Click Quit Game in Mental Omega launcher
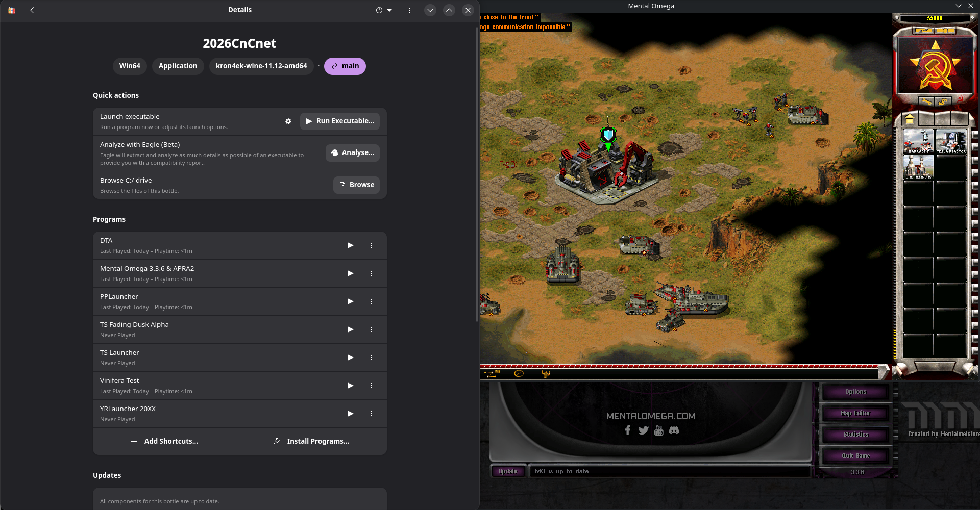This screenshot has height=510, width=980. (855, 456)
